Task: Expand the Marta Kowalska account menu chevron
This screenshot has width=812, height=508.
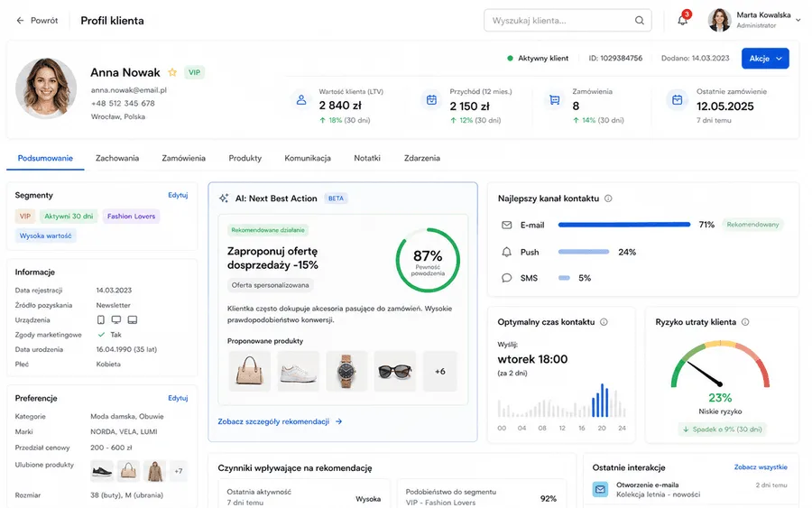Action: 798,20
